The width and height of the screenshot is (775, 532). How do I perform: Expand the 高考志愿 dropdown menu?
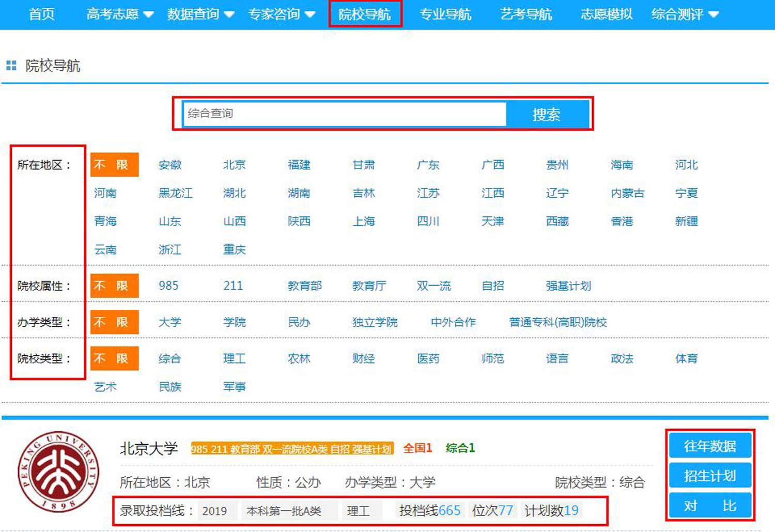[119, 14]
